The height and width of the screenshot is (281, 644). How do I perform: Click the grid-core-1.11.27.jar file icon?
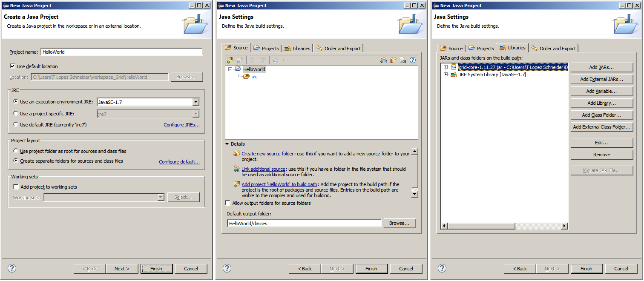[x=454, y=67]
